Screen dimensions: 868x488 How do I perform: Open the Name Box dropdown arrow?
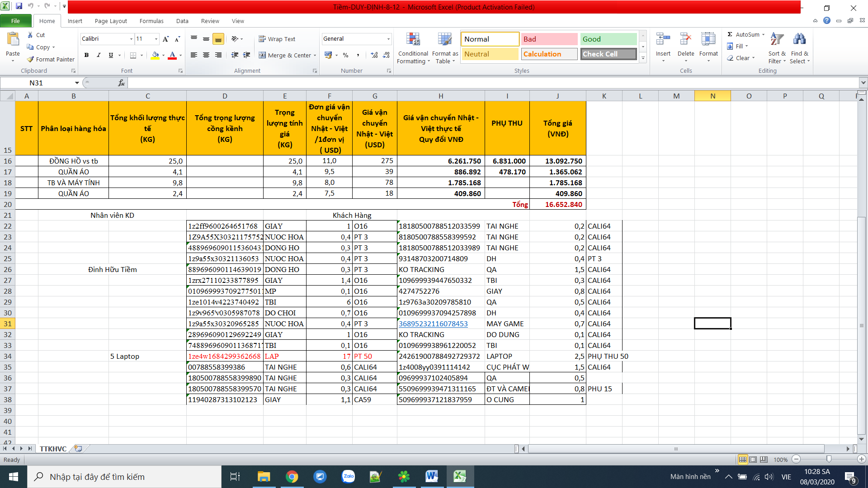pos(77,83)
